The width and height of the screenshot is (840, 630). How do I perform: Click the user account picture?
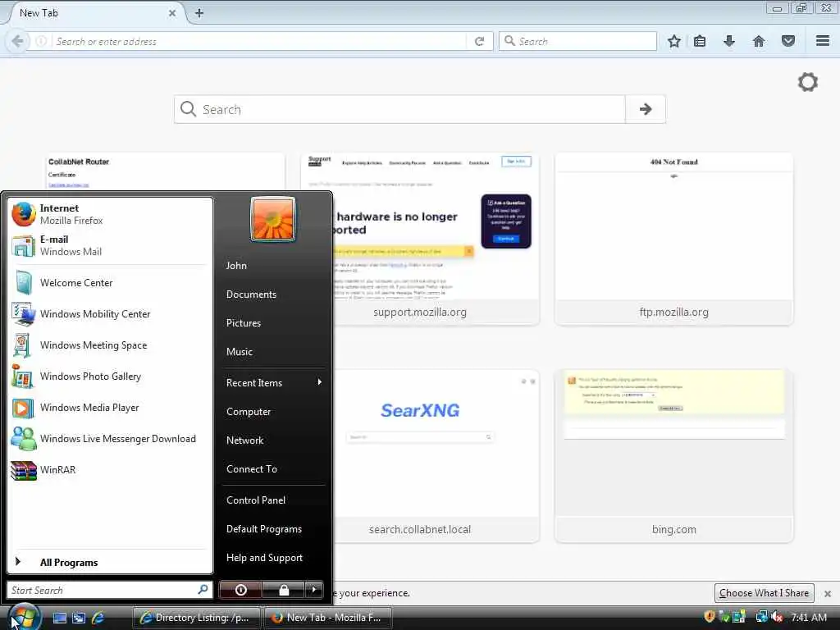pos(272,219)
